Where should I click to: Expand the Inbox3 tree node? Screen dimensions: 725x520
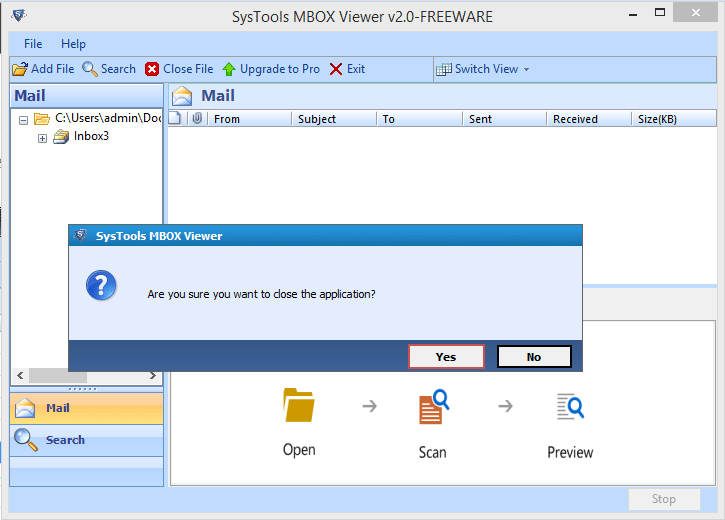(42, 138)
